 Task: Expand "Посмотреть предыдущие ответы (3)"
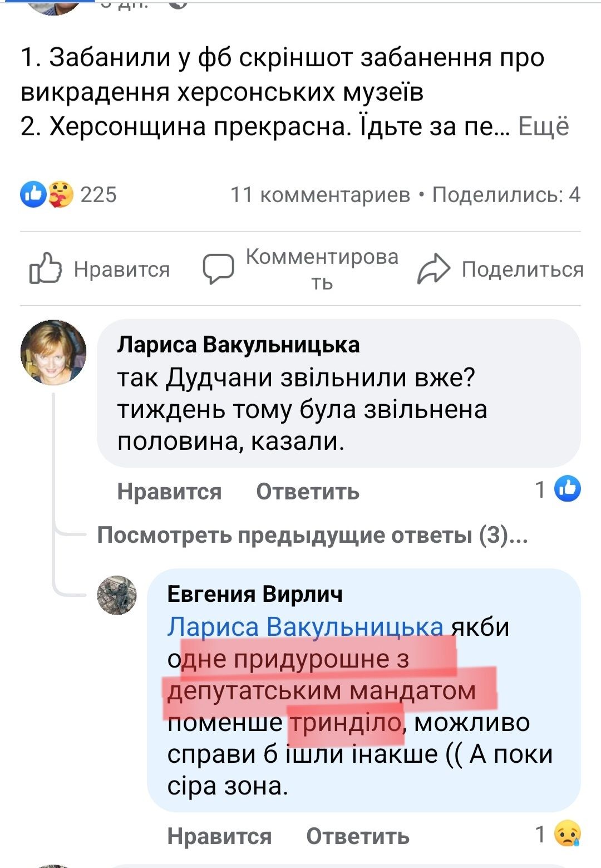[312, 535]
